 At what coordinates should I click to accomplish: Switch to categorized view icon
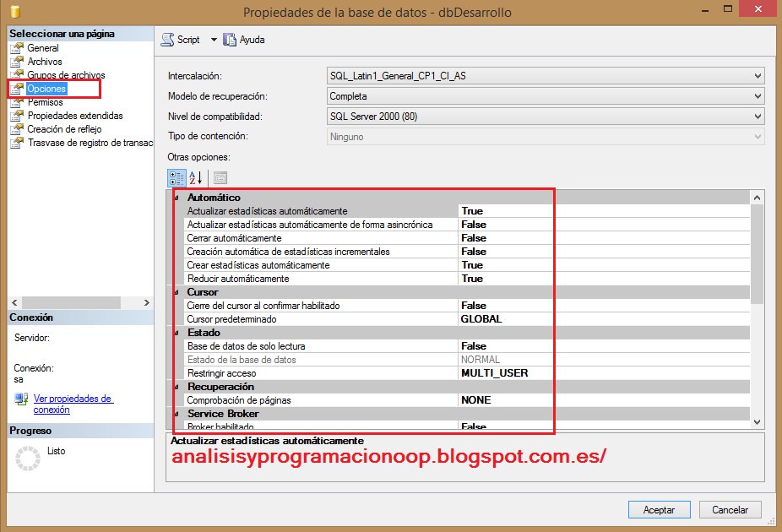click(176, 177)
